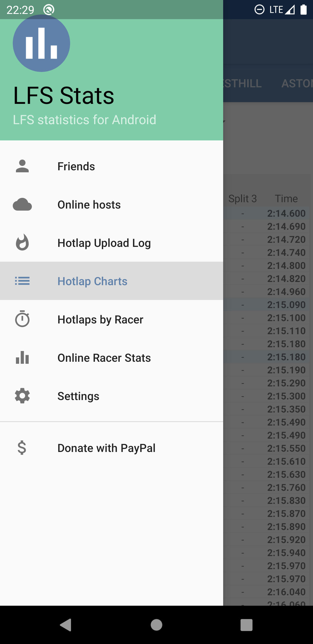
Task: Click the Friends person icon
Action: tap(22, 166)
